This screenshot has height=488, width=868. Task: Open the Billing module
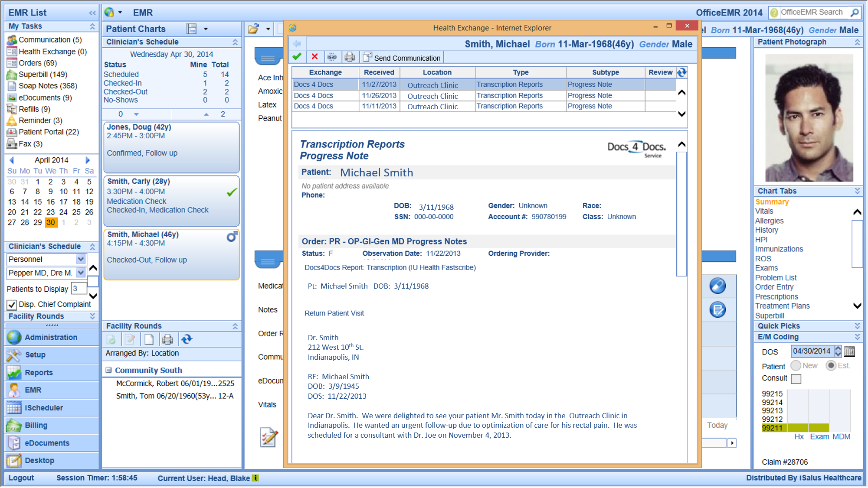pos(52,425)
